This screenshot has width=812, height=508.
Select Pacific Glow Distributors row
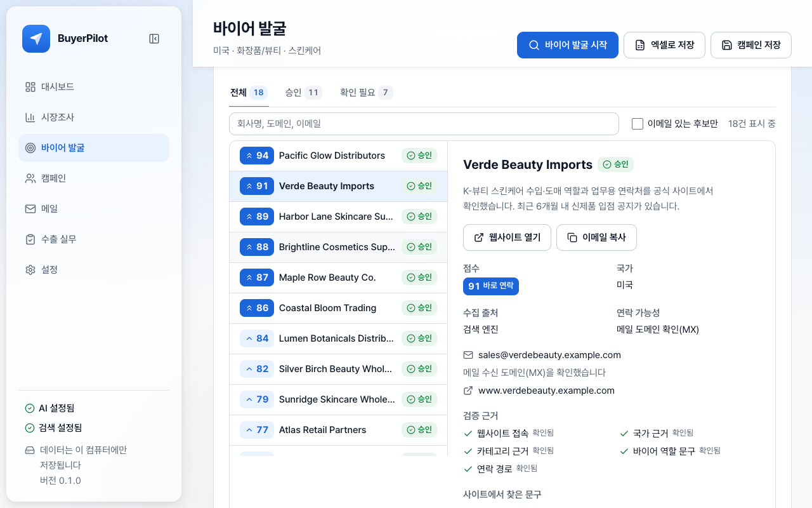coord(339,156)
